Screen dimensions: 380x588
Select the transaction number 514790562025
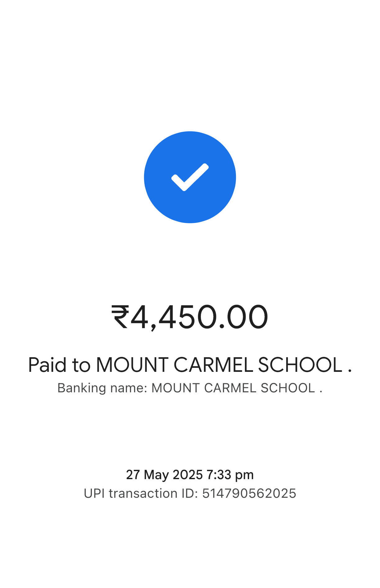click(249, 493)
